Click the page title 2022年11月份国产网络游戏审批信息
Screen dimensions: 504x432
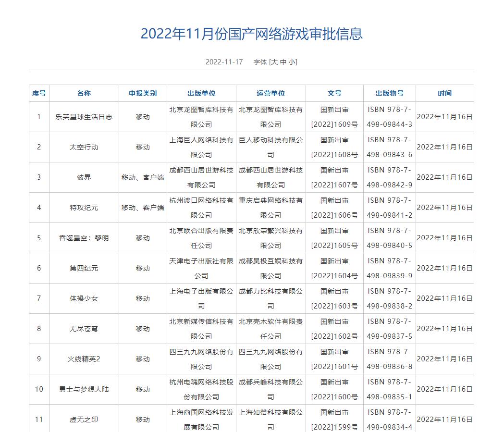[252, 33]
